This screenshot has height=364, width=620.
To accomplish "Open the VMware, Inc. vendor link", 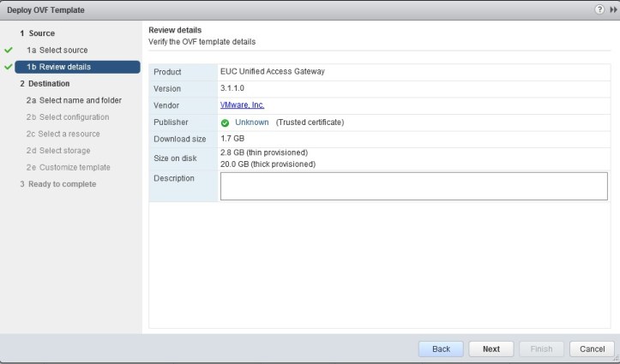I will 242,105.
